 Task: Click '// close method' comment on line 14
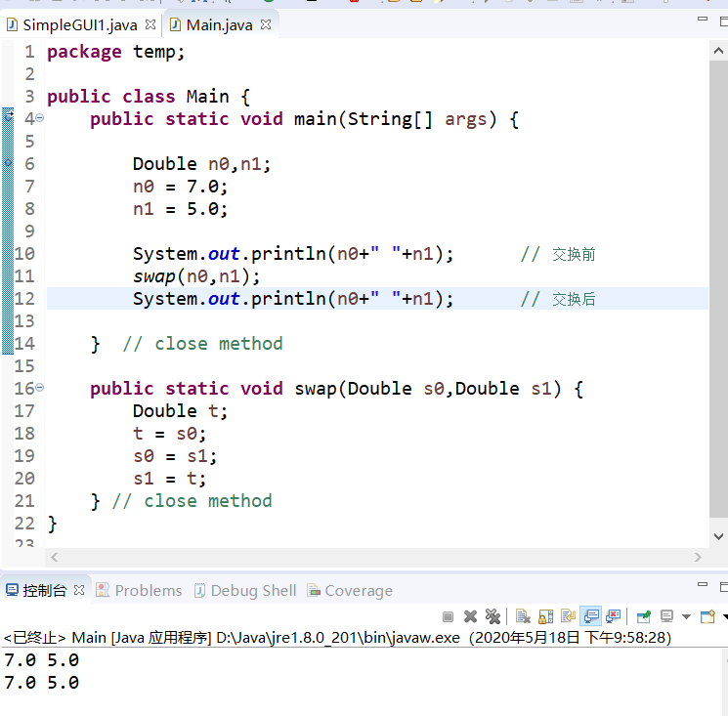202,344
